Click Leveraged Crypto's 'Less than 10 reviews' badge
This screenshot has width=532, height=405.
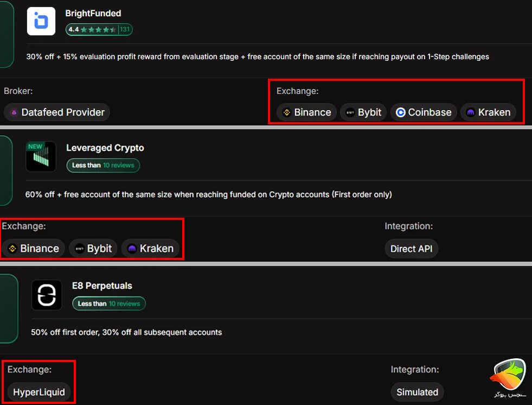[103, 166]
